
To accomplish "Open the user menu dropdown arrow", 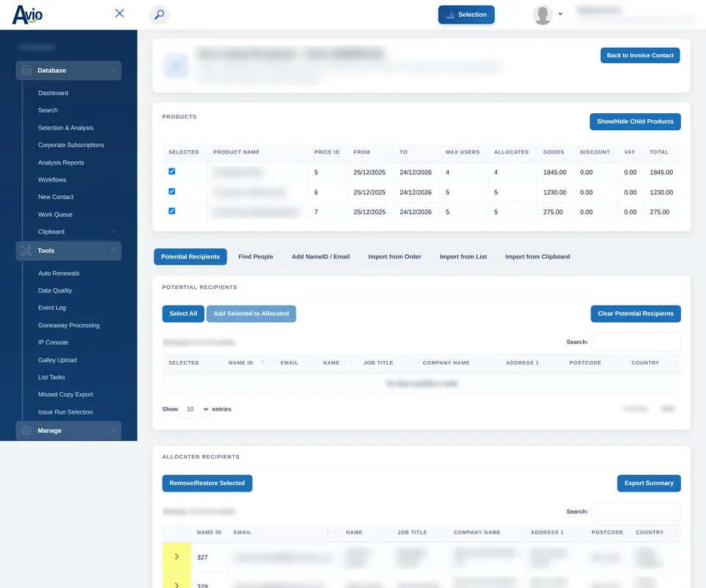I will click(x=560, y=14).
